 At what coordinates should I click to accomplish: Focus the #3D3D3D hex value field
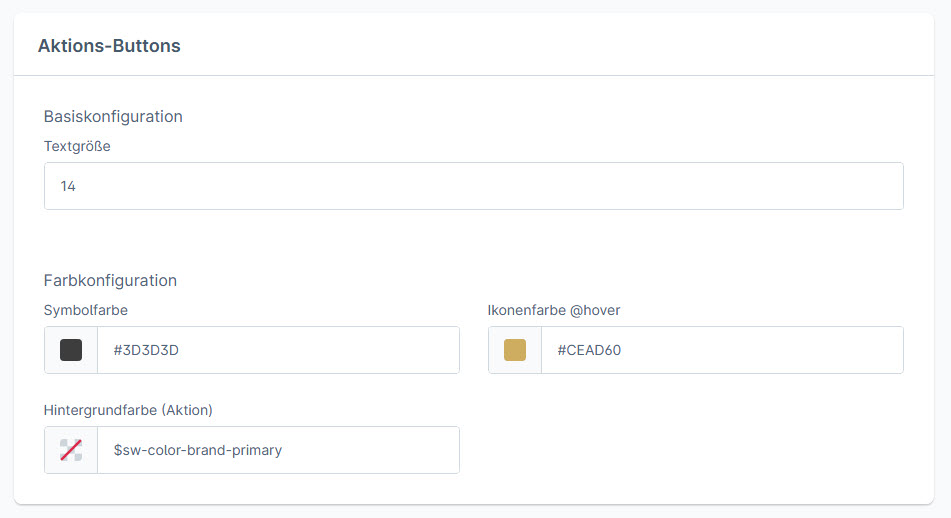point(277,350)
